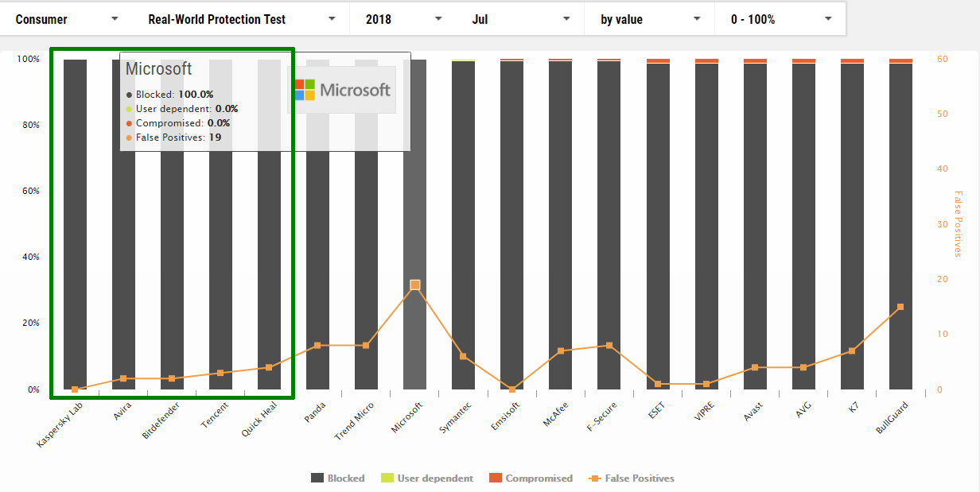Click the F-Secure axis label
The width and height of the screenshot is (980, 492).
pyautogui.click(x=604, y=416)
